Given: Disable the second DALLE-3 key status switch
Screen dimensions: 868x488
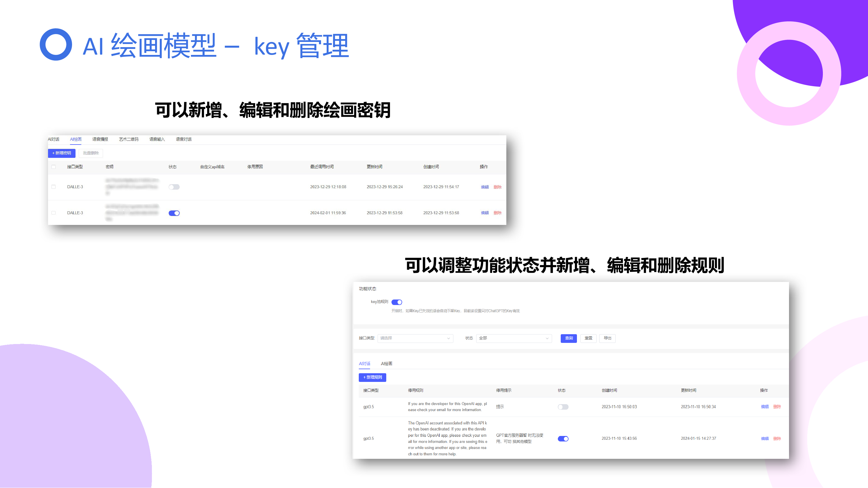Looking at the screenshot, I should pyautogui.click(x=174, y=213).
